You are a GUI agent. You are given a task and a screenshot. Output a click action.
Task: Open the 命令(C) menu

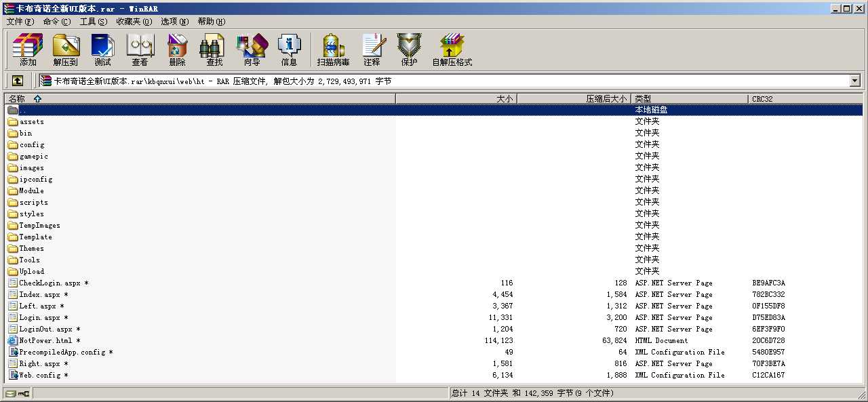point(56,22)
